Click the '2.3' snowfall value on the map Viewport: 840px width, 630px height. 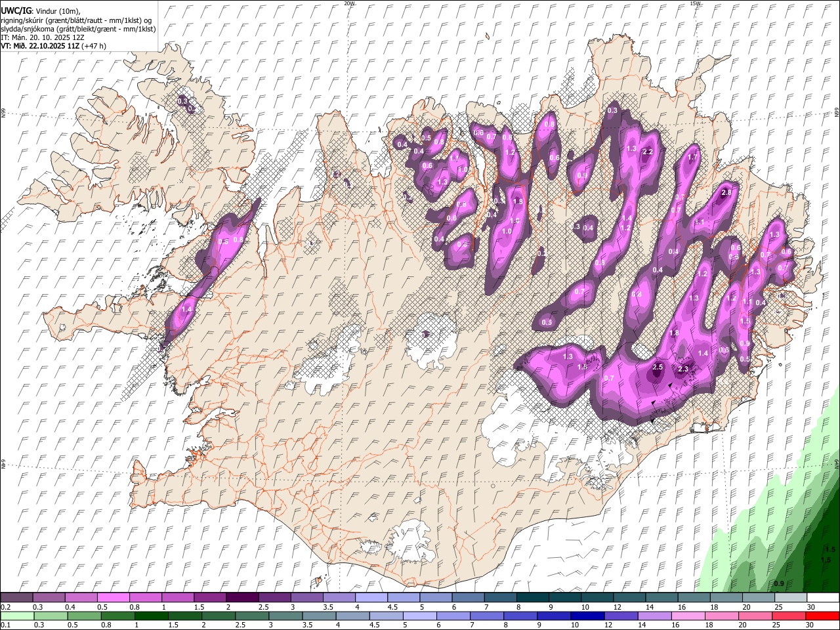click(x=683, y=369)
